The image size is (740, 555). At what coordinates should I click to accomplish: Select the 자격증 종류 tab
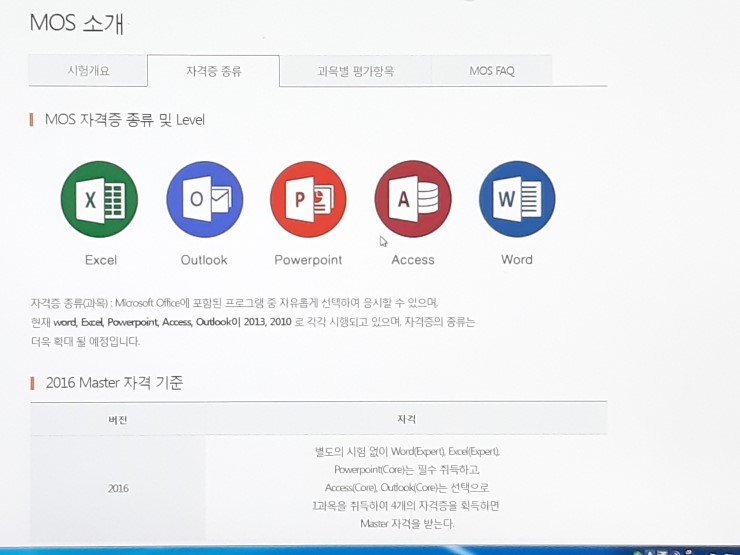click(x=213, y=71)
